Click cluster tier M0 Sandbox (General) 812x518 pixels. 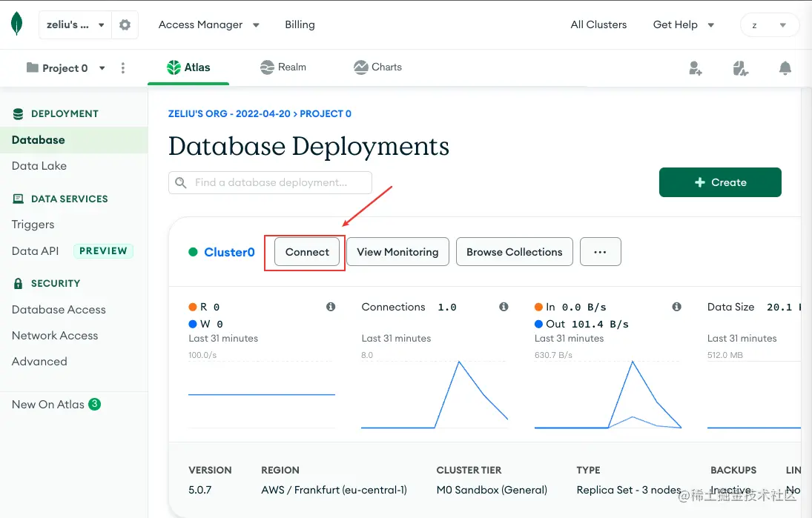pos(492,490)
